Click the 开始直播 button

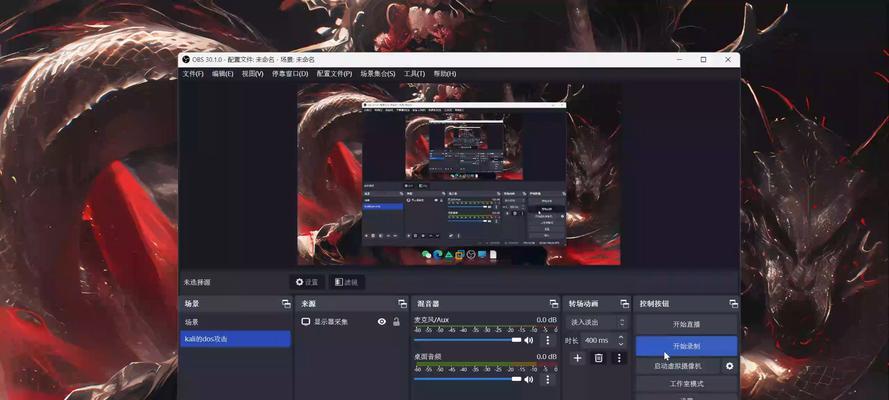click(686, 325)
